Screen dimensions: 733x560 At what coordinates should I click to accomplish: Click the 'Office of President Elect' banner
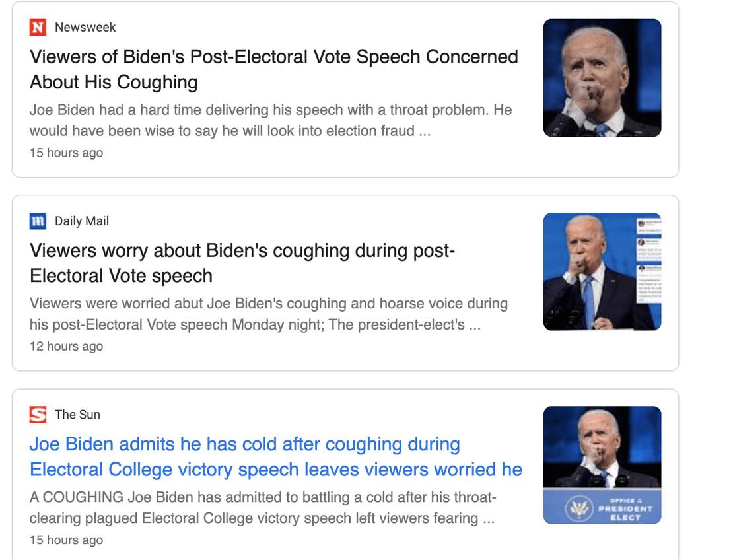(x=602, y=508)
